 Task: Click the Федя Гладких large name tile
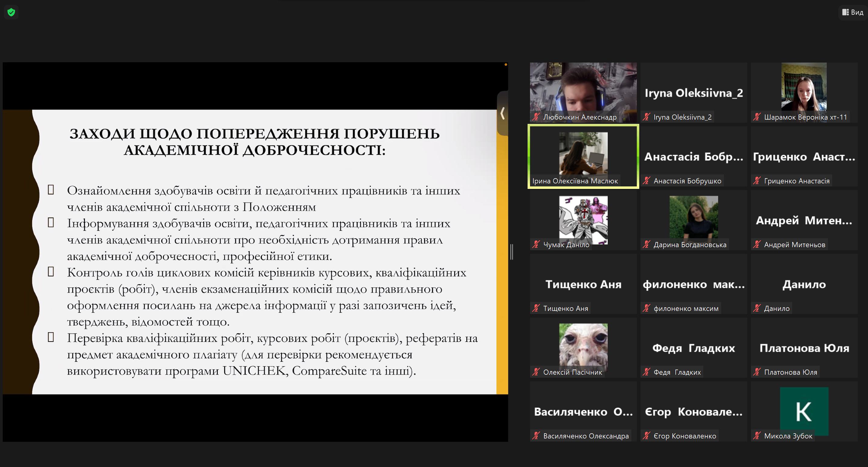694,348
